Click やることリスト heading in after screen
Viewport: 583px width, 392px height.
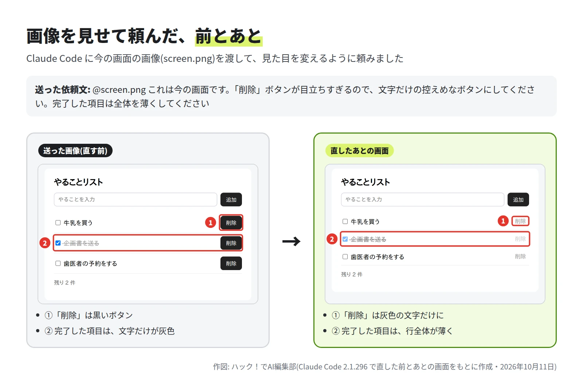coord(365,182)
